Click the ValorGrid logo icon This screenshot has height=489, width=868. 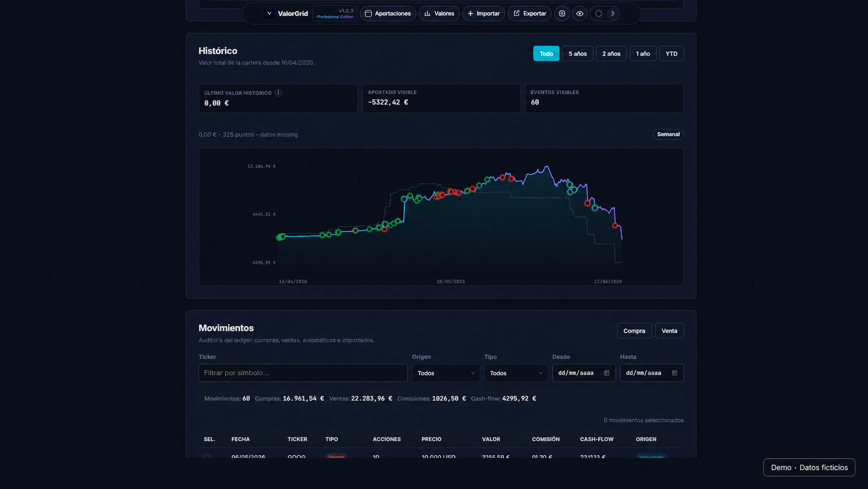tap(269, 14)
